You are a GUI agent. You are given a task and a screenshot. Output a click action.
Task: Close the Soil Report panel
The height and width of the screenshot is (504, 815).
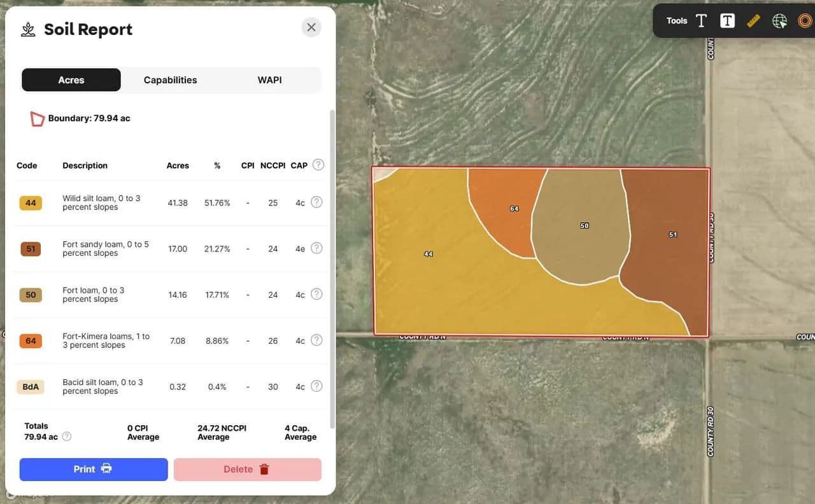311,27
